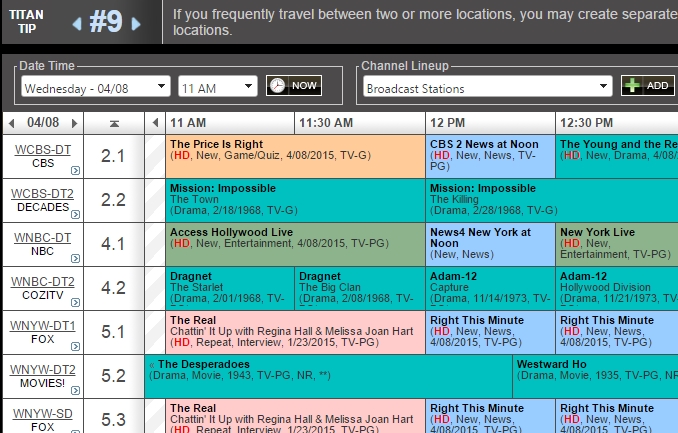
Task: Select Dragnet The Big Clan episode
Action: tap(360, 289)
